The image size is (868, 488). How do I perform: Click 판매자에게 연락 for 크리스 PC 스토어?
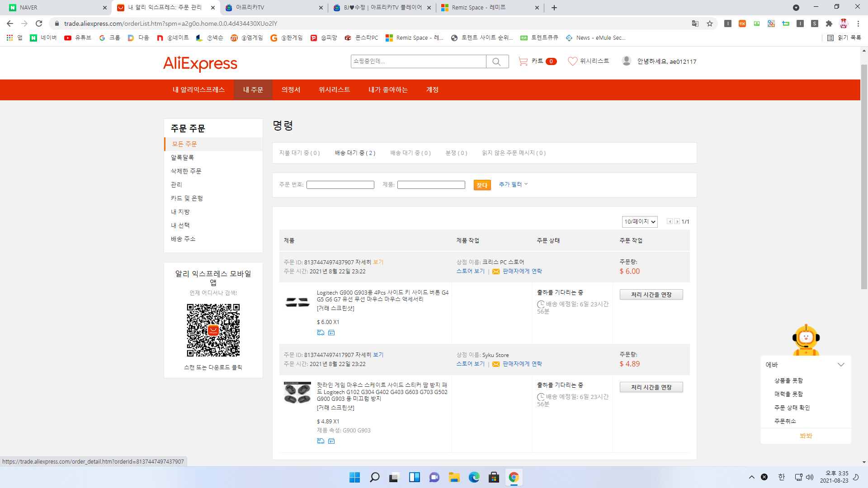[x=522, y=271]
